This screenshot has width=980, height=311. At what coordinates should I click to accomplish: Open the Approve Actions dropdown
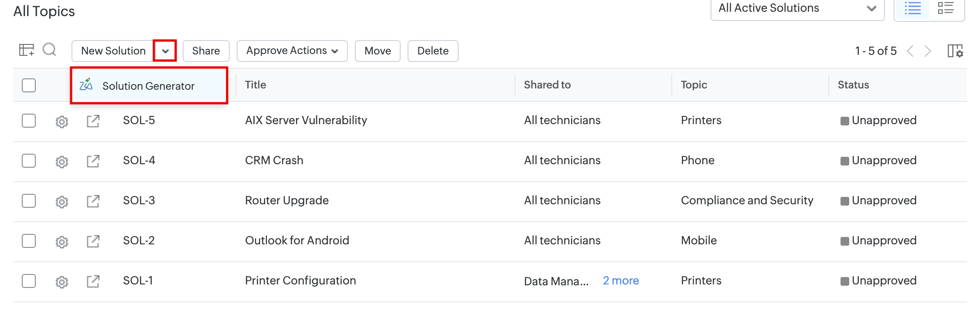click(x=292, y=51)
